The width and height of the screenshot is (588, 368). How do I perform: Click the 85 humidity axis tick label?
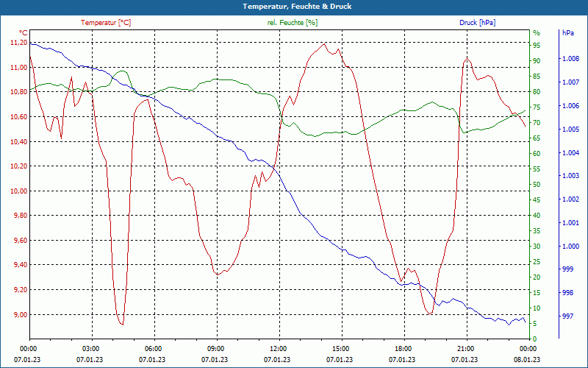pos(537,77)
